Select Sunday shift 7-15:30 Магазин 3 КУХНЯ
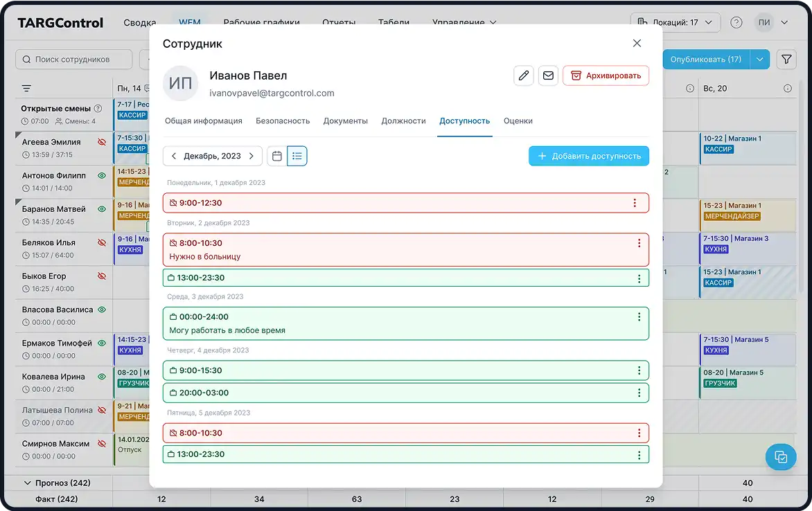Screen dimensions: 812x511 748,249
